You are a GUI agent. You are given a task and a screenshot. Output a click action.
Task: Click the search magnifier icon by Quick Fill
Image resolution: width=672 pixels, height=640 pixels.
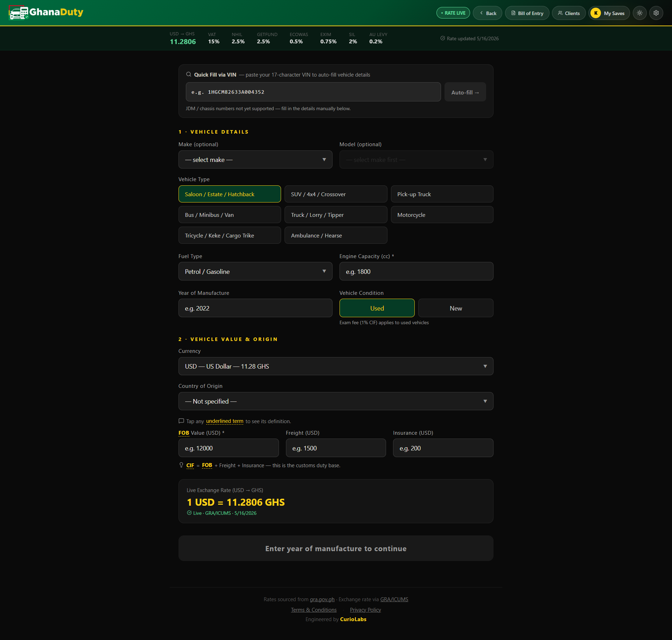coord(189,74)
